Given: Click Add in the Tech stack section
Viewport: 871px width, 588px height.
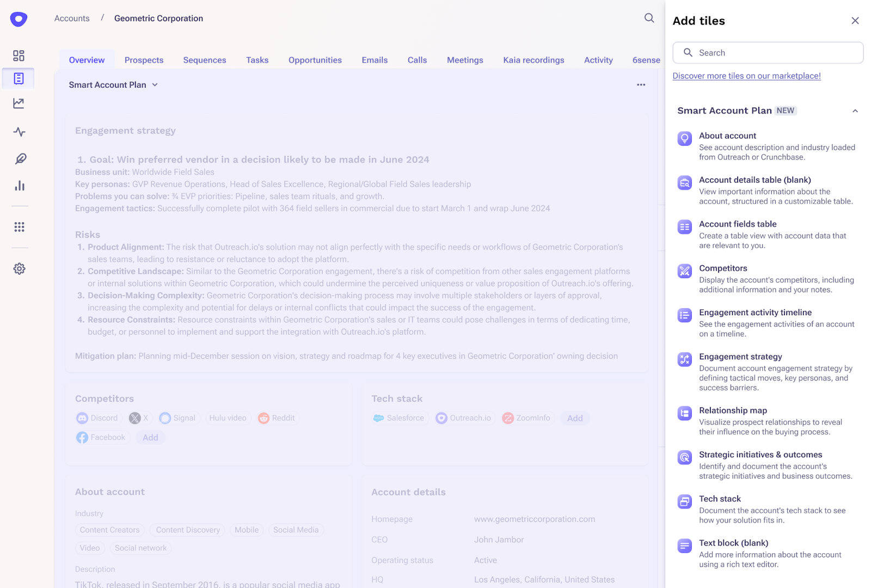Looking at the screenshot, I should [574, 418].
